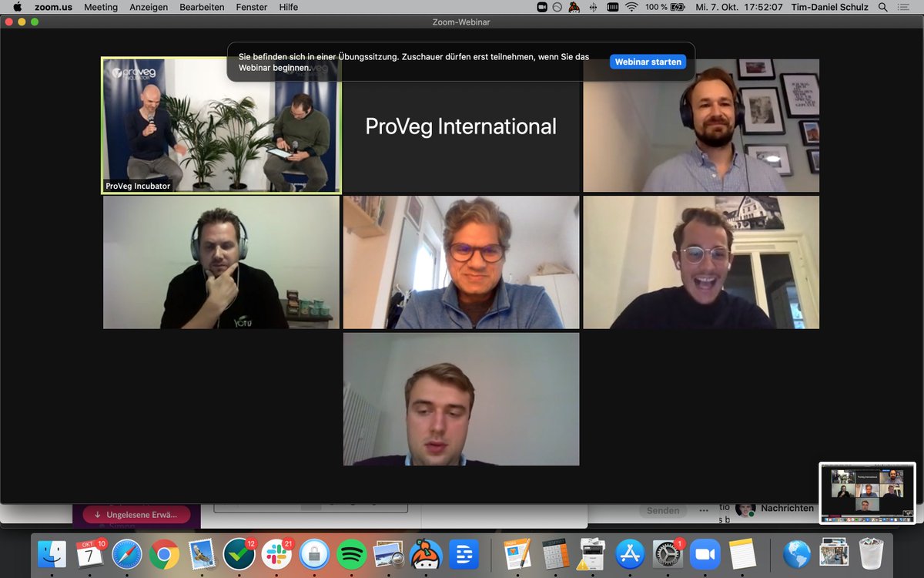Select the bottom video tile of man looking down
The width and height of the screenshot is (924, 578).
coord(461,399)
